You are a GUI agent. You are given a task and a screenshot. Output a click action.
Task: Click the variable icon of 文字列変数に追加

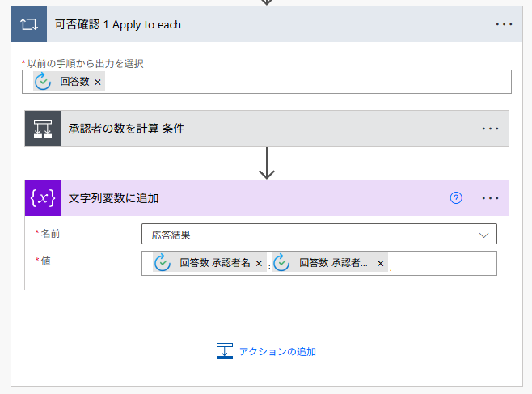pos(43,198)
